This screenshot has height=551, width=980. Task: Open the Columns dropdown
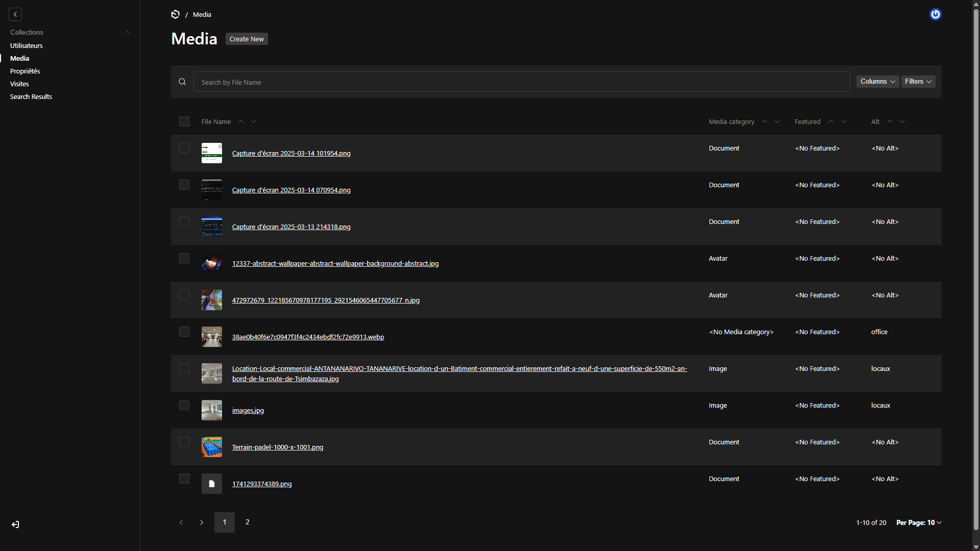877,82
